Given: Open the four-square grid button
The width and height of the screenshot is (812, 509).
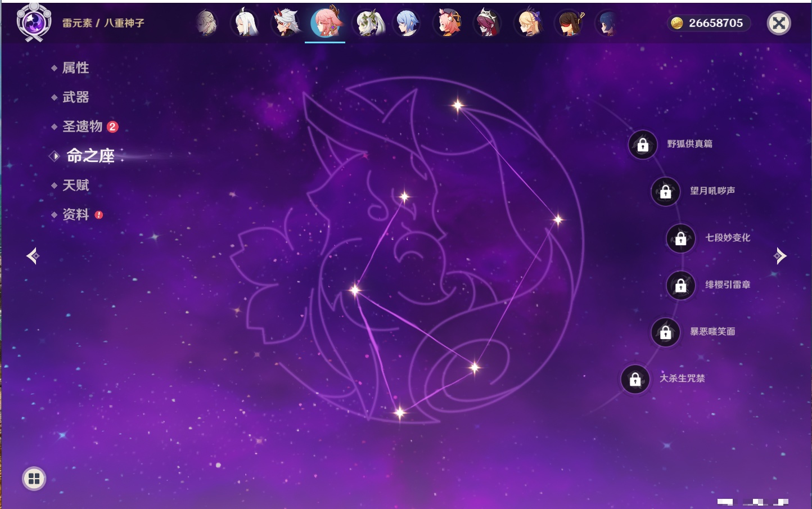Looking at the screenshot, I should pos(34,479).
